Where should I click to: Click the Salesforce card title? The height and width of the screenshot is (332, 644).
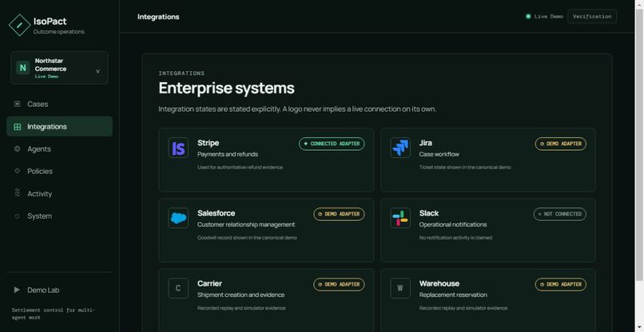[x=216, y=213]
